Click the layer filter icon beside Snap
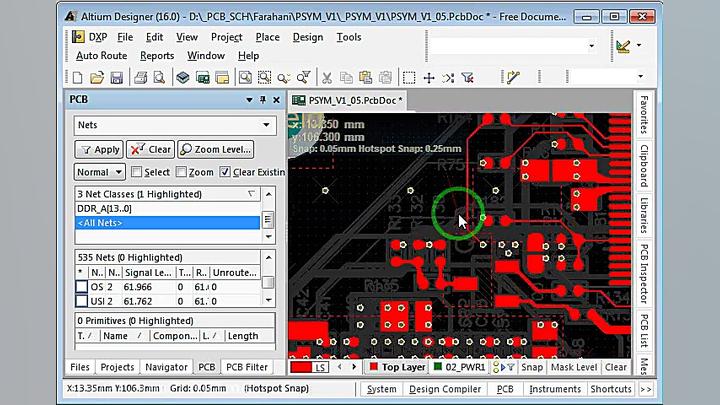The width and height of the screenshot is (720, 405). click(511, 367)
